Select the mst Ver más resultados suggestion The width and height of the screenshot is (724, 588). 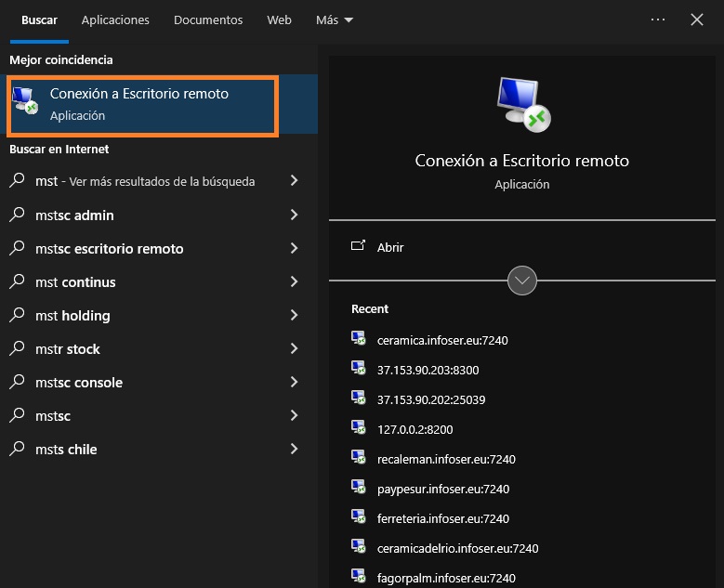pyautogui.click(x=145, y=181)
